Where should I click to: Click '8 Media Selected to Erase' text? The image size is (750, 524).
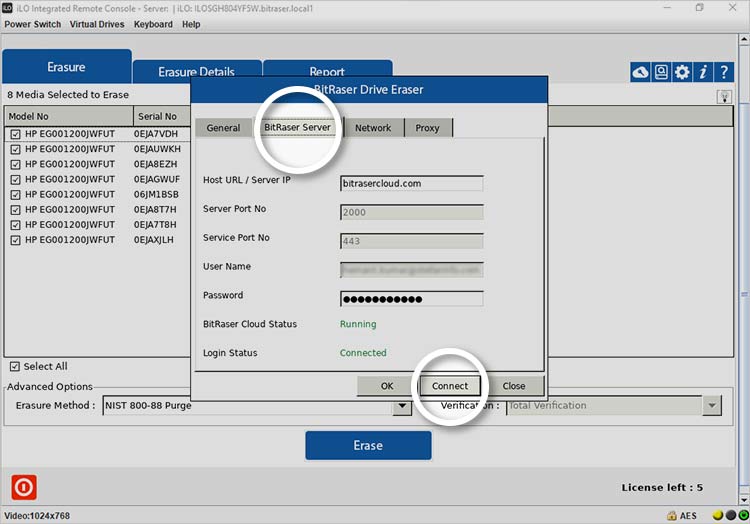[x=68, y=95]
